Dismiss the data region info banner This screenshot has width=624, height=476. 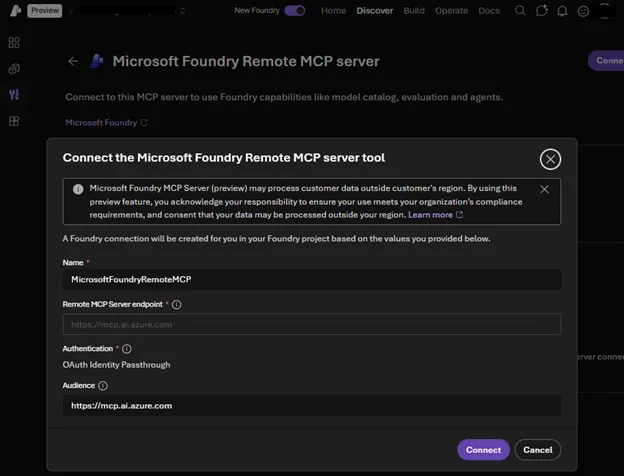coord(544,189)
